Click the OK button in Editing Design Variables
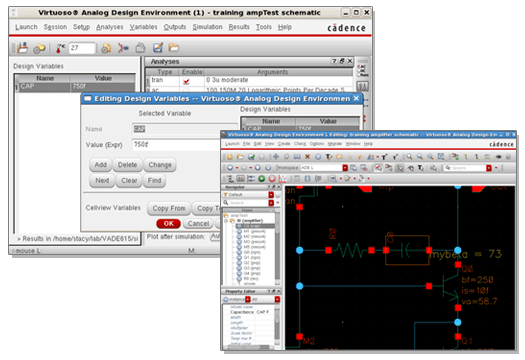The height and width of the screenshot is (360, 525). coord(168,223)
